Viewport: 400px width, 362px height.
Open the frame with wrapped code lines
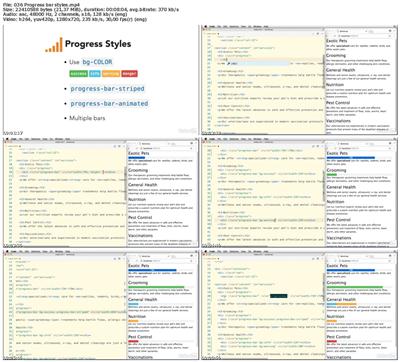pyautogui.click(x=100, y=305)
